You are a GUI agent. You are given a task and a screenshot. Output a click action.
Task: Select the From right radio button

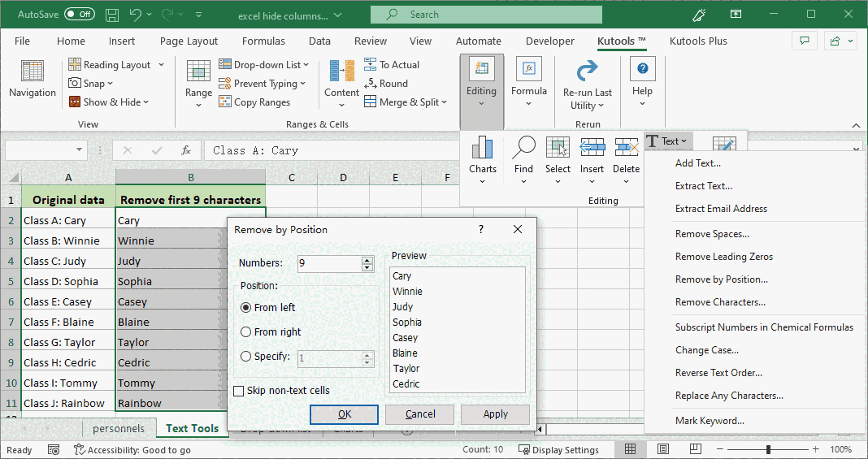pyautogui.click(x=246, y=331)
